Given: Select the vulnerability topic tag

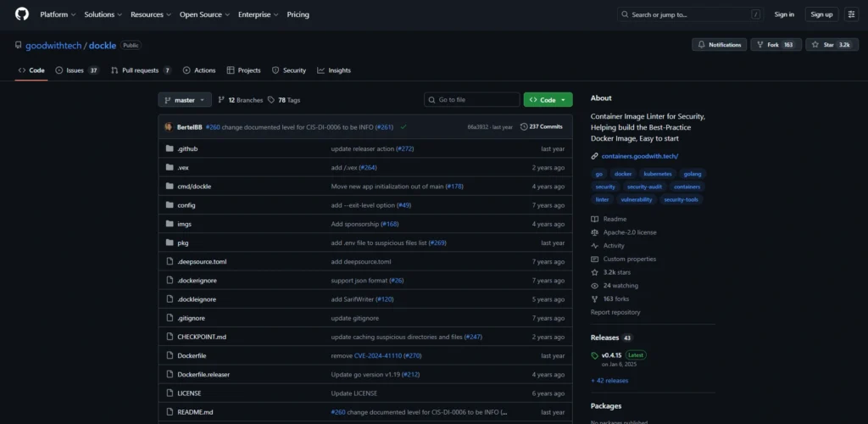Looking at the screenshot, I should tap(636, 199).
